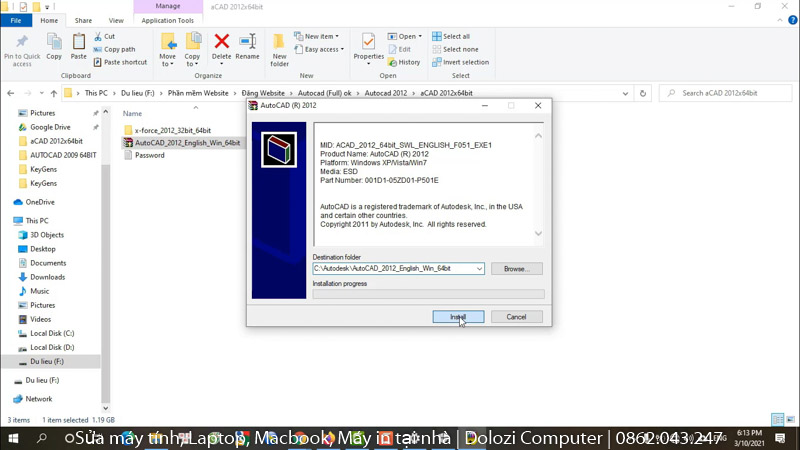Open the Destination folder combo dropdown

(479, 269)
